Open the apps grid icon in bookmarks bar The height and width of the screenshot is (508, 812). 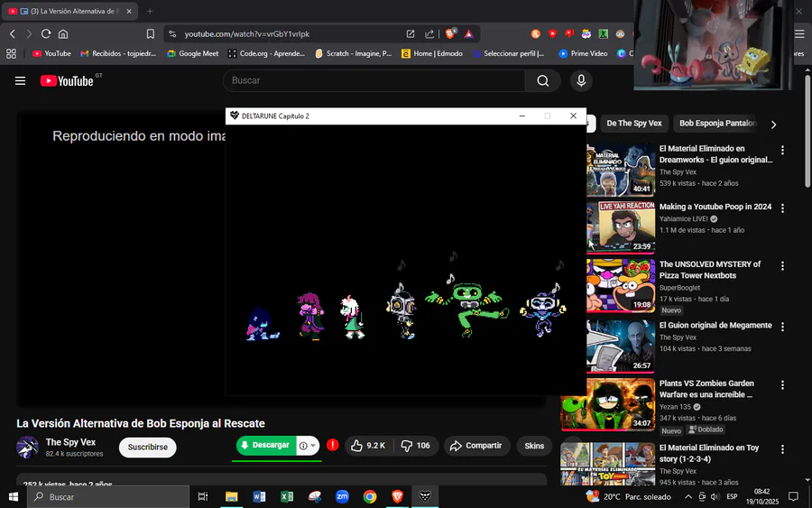tap(12, 53)
